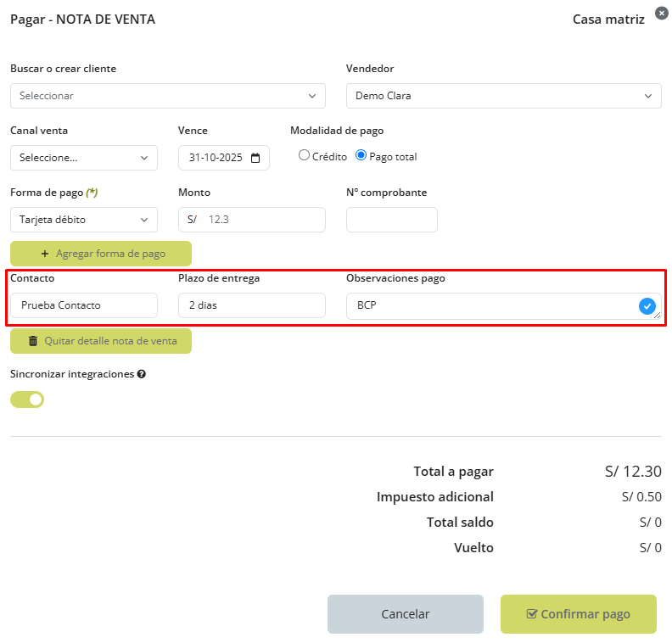This screenshot has width=672, height=643.
Task: Click the calendar icon in Vence field
Action: pyautogui.click(x=255, y=158)
